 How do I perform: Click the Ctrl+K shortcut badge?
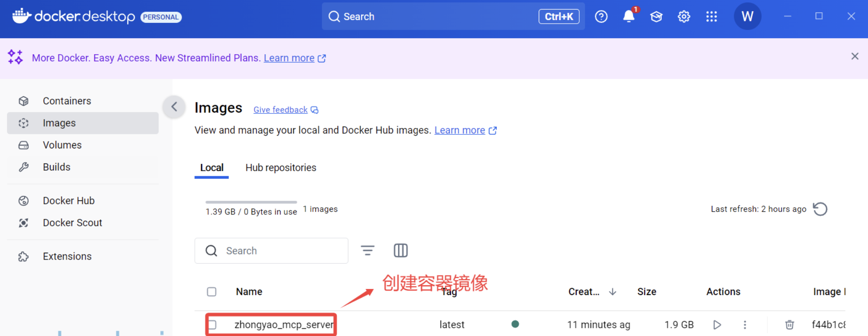point(559,16)
